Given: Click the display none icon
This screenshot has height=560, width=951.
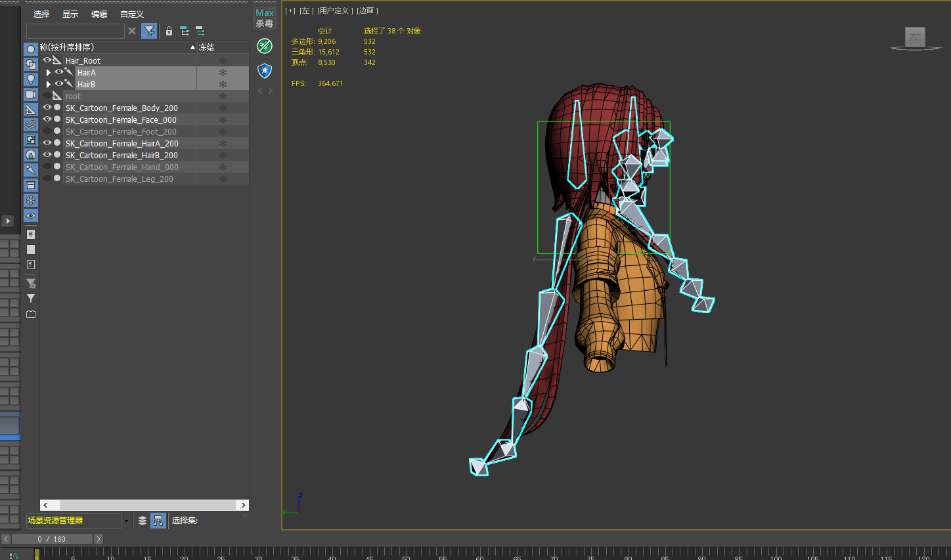Looking at the screenshot, I should (31, 249).
